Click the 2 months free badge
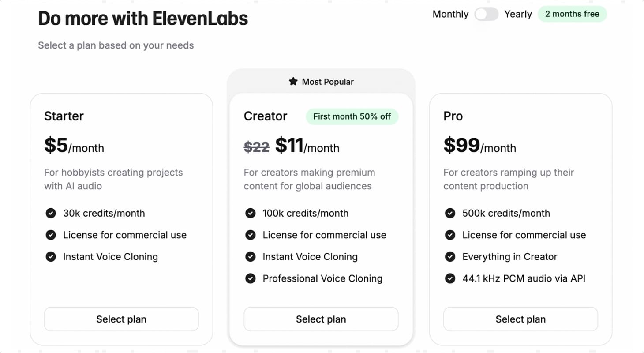Image resolution: width=644 pixels, height=353 pixels. tap(572, 14)
